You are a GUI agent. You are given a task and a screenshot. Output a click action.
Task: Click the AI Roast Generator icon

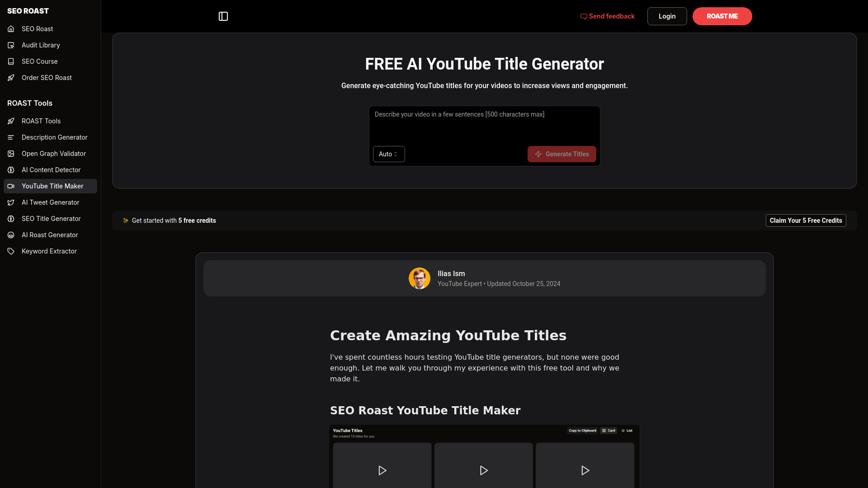11,235
